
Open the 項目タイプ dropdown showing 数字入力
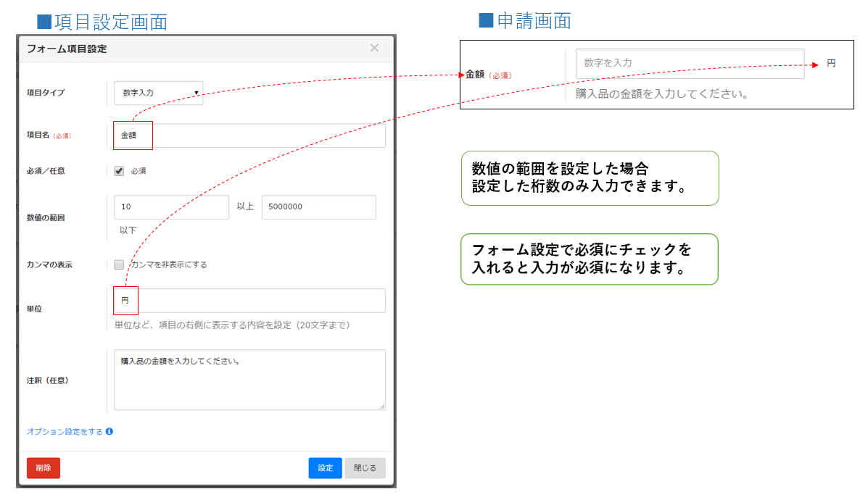(159, 93)
